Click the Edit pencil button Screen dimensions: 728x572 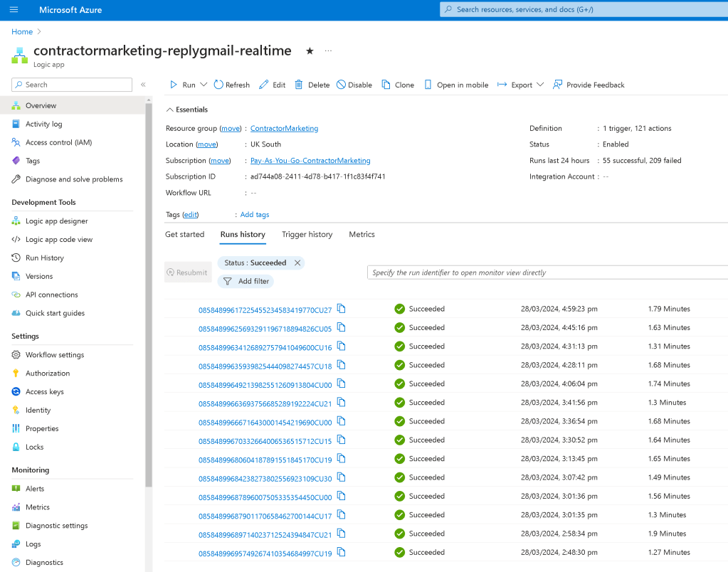coord(273,85)
